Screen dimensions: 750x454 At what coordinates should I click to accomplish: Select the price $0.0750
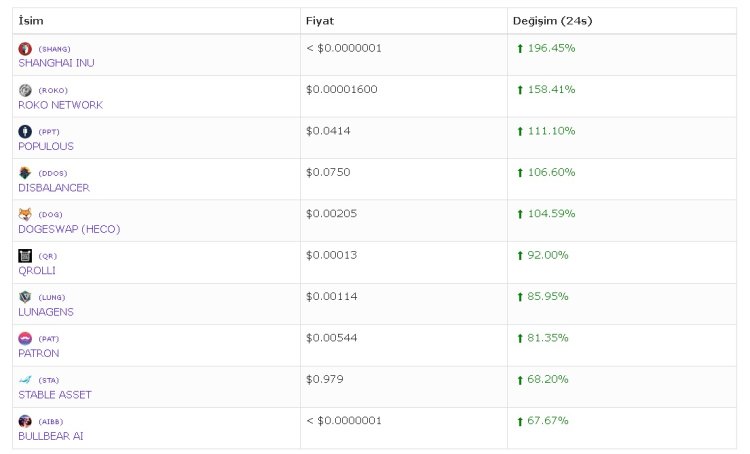328,172
